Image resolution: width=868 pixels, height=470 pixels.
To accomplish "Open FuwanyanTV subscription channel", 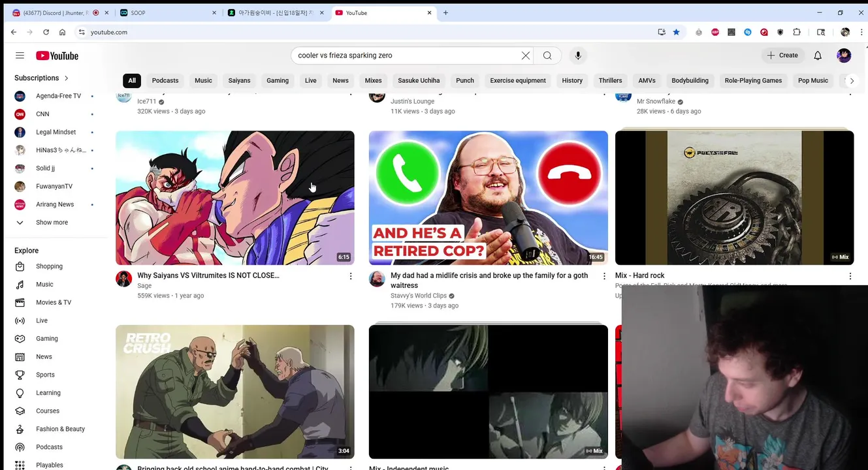I will [x=53, y=187].
